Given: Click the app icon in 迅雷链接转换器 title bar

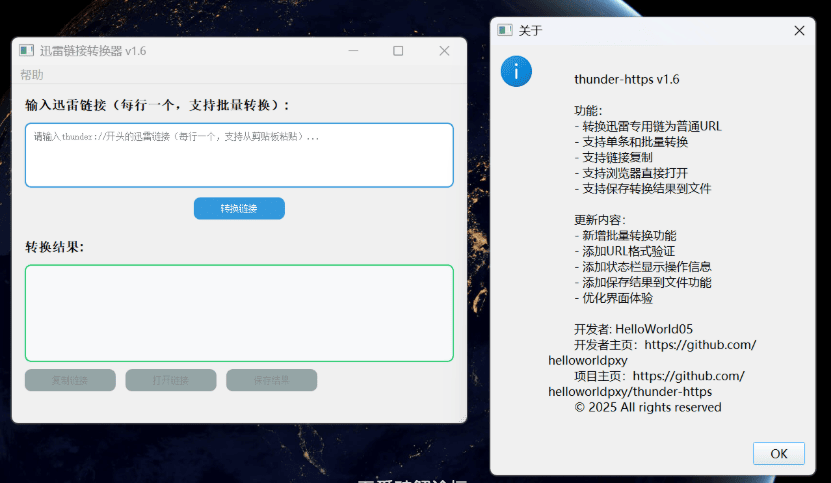Looking at the screenshot, I should (26, 50).
